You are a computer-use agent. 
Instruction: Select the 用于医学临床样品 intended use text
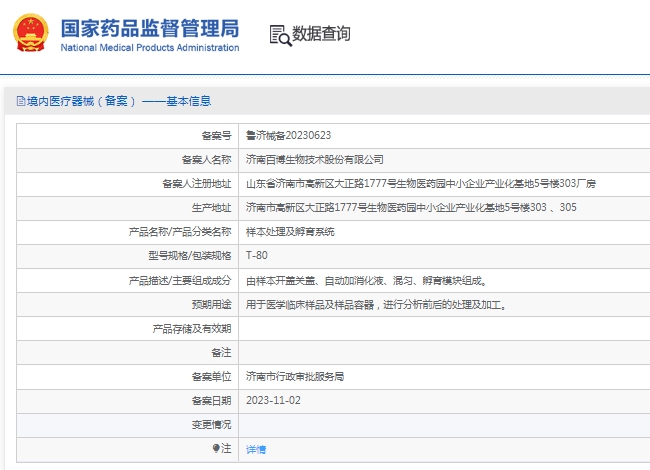pos(376,305)
